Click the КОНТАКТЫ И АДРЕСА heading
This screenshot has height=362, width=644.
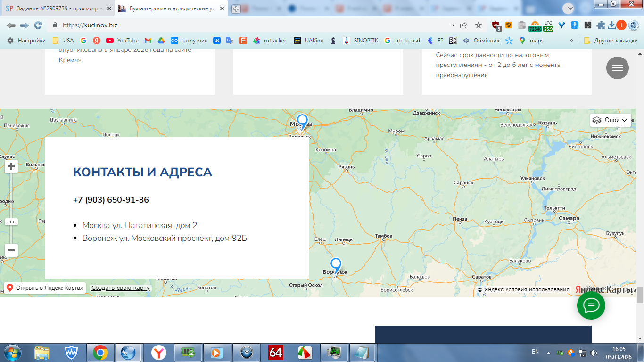[x=142, y=172]
